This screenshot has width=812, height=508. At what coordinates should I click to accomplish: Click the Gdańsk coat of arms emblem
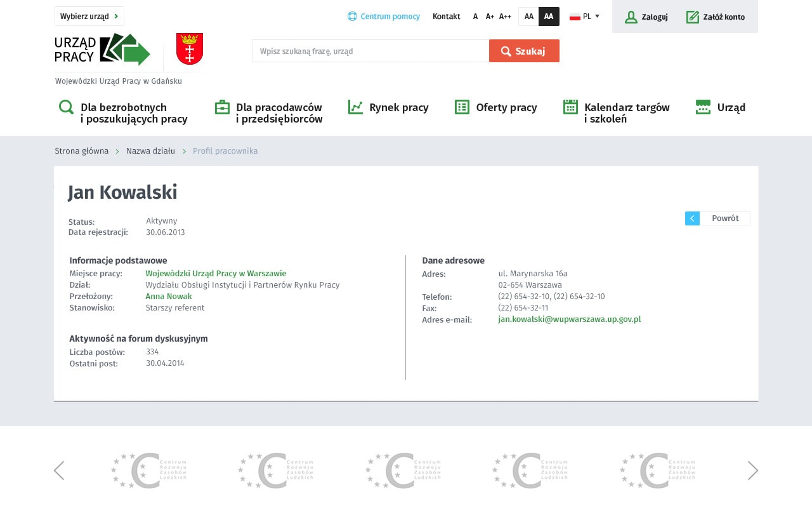click(189, 49)
